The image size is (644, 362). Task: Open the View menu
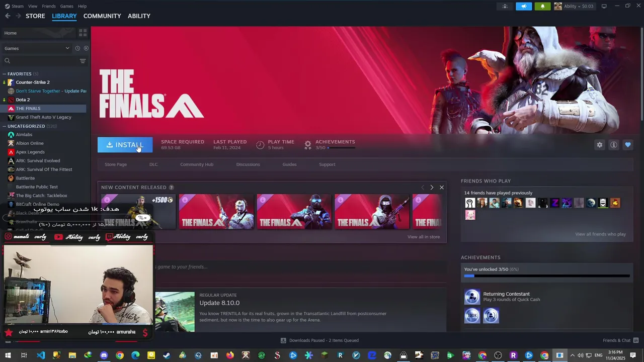(x=33, y=6)
